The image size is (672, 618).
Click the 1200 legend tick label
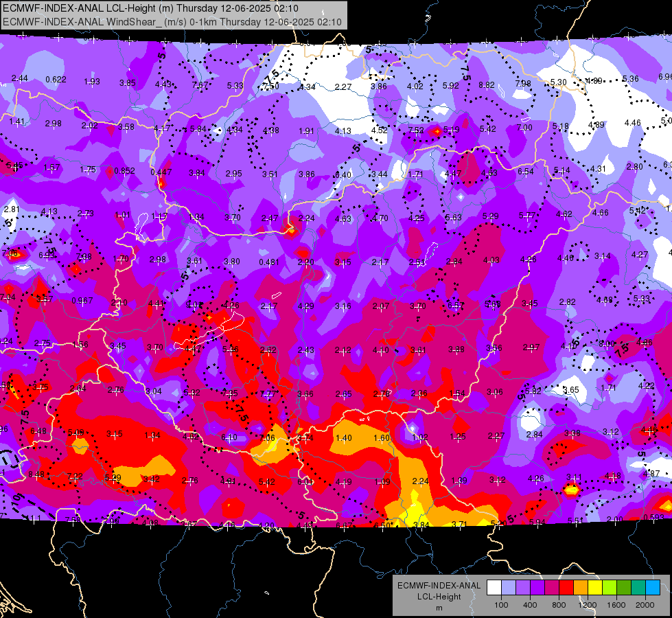pyautogui.click(x=587, y=605)
